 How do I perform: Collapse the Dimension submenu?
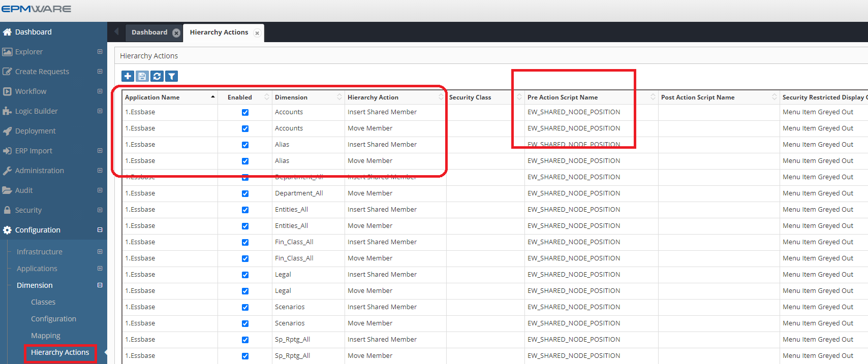100,285
